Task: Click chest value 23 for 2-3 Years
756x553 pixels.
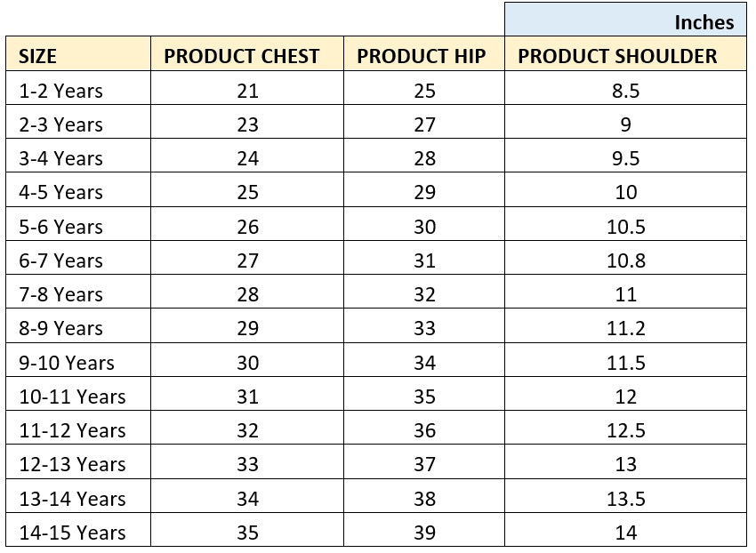Action: coord(247,124)
